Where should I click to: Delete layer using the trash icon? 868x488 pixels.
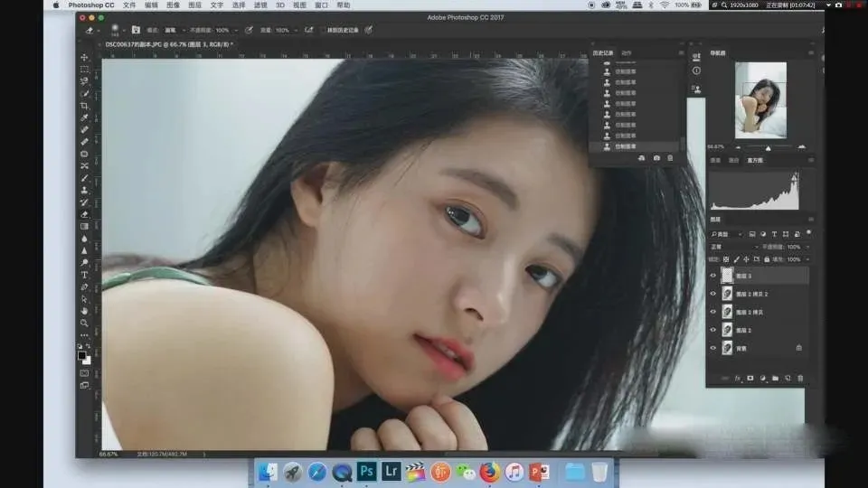tap(800, 378)
